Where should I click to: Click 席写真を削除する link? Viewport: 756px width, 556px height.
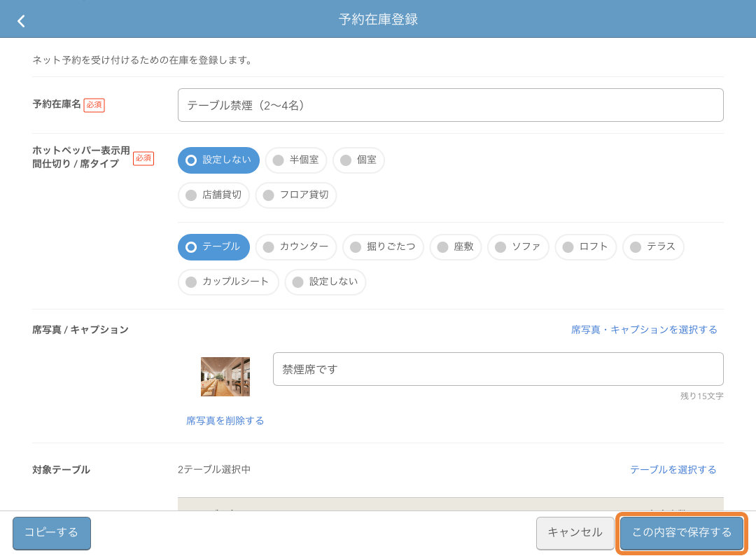coord(225,420)
